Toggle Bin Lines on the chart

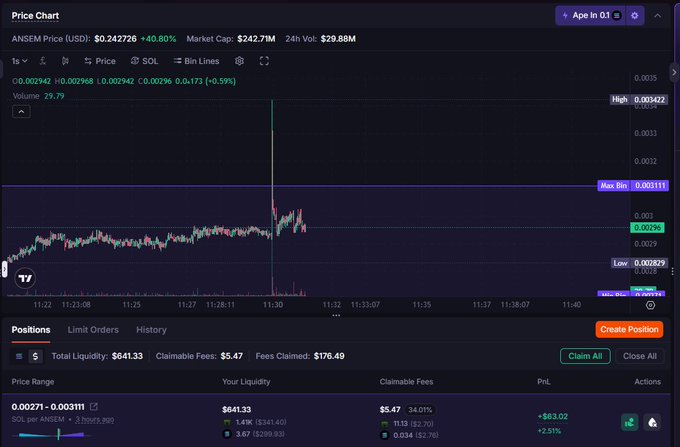click(196, 61)
